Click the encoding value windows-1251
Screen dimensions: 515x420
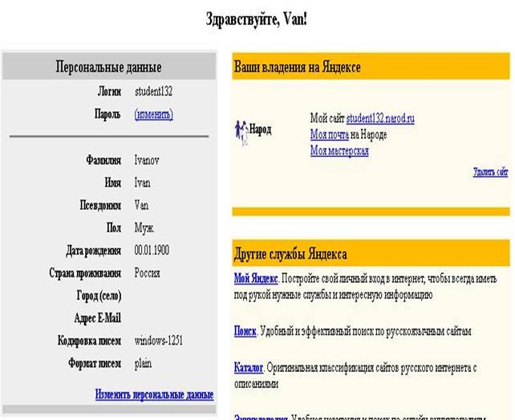pyautogui.click(x=158, y=341)
